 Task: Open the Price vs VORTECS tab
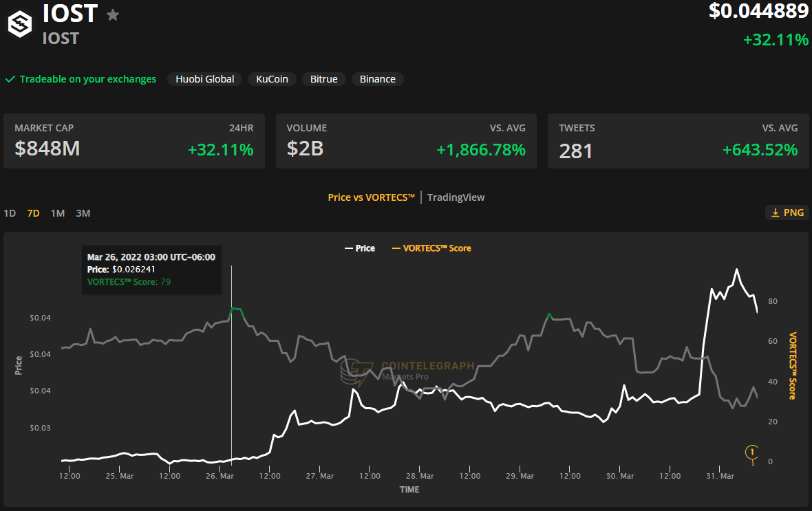tap(371, 197)
